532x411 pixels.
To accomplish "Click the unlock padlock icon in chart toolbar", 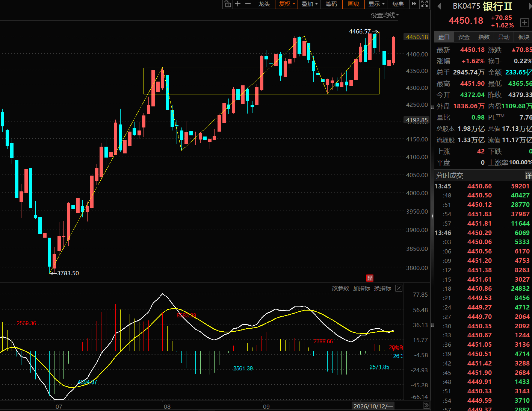I will tap(228, 4).
